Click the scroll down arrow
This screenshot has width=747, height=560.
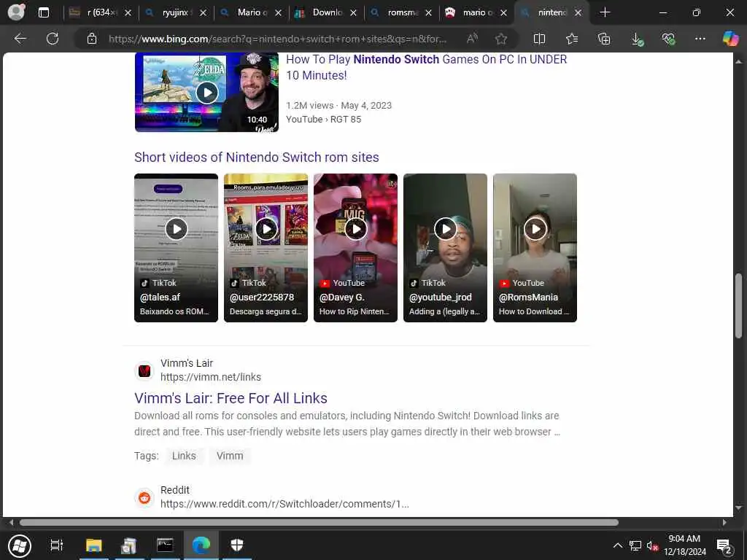click(738, 507)
